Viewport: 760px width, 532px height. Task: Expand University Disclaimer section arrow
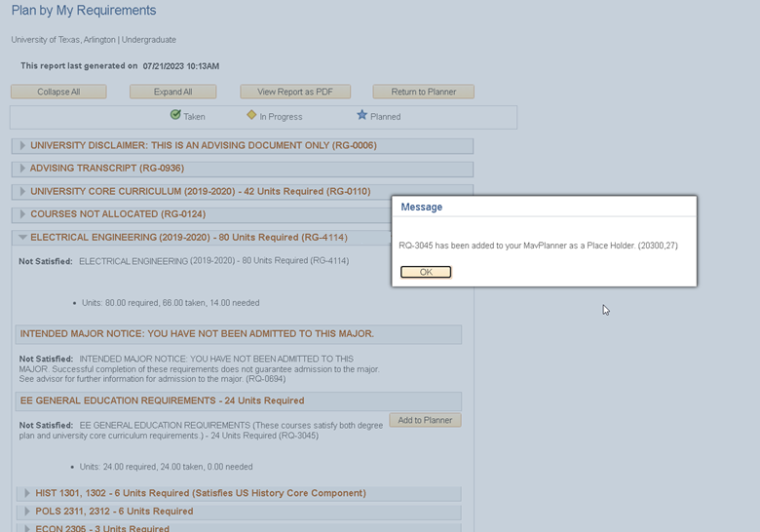[22, 146]
